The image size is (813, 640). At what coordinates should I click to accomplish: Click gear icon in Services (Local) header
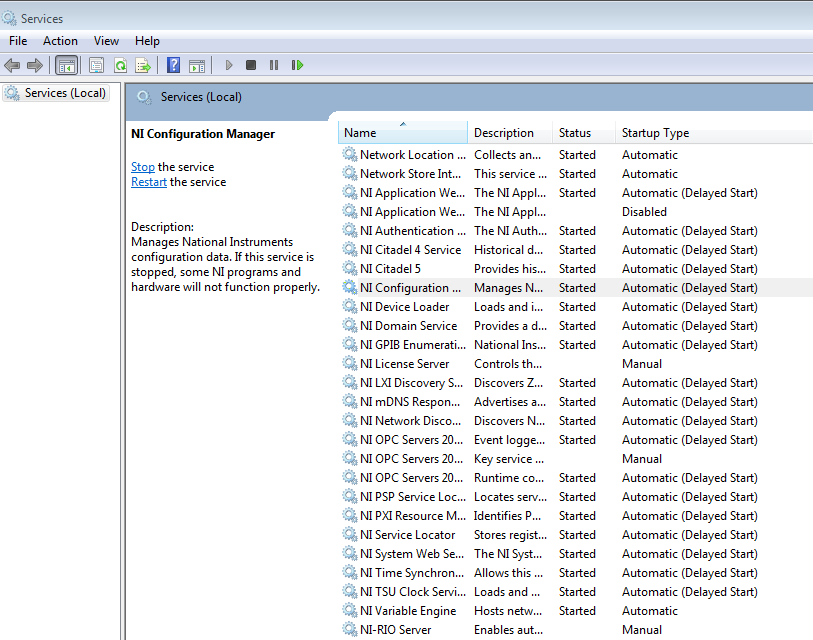tap(144, 97)
